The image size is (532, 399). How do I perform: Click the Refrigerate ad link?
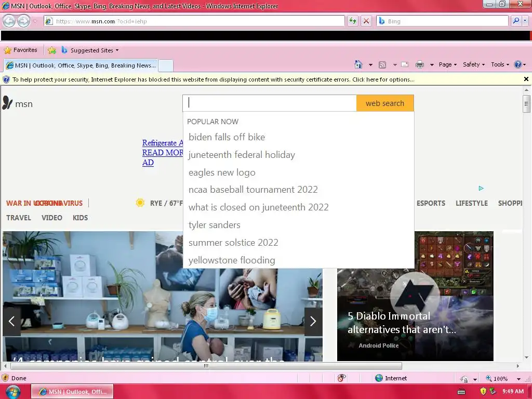coord(163,143)
